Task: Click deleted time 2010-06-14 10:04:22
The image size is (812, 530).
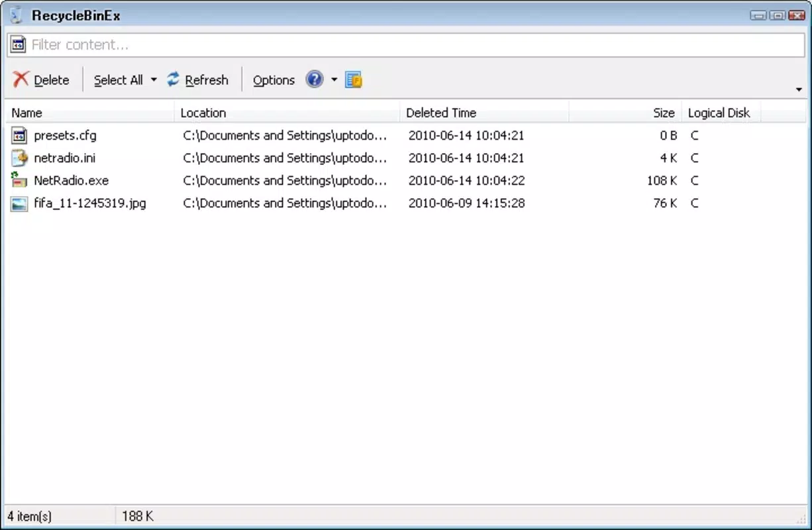Action: [x=466, y=180]
